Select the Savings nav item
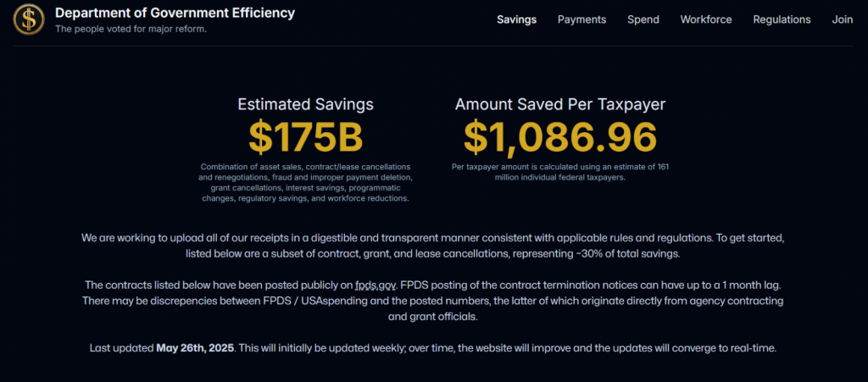The width and height of the screenshot is (868, 382). (516, 19)
